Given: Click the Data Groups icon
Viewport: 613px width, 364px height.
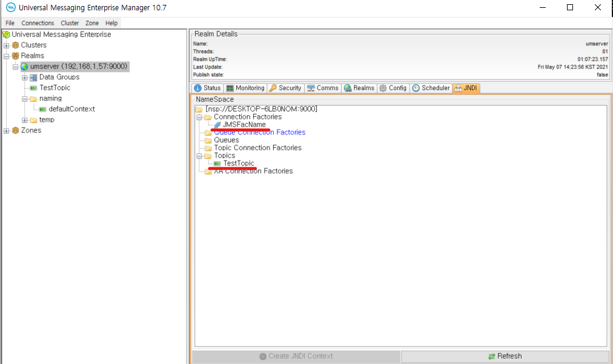Looking at the screenshot, I should point(33,78).
